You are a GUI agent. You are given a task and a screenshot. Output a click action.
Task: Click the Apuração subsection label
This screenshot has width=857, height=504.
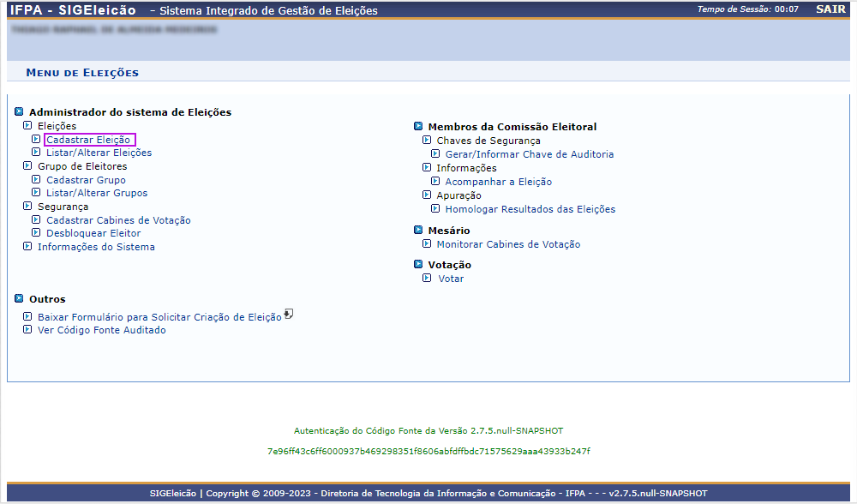[459, 195]
